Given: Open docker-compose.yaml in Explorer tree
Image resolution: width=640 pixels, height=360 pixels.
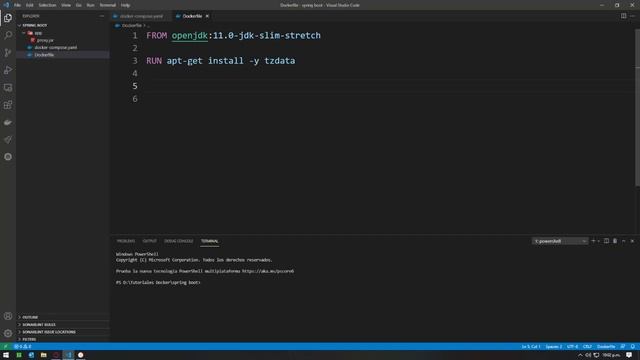Looking at the screenshot, I should coord(62,47).
